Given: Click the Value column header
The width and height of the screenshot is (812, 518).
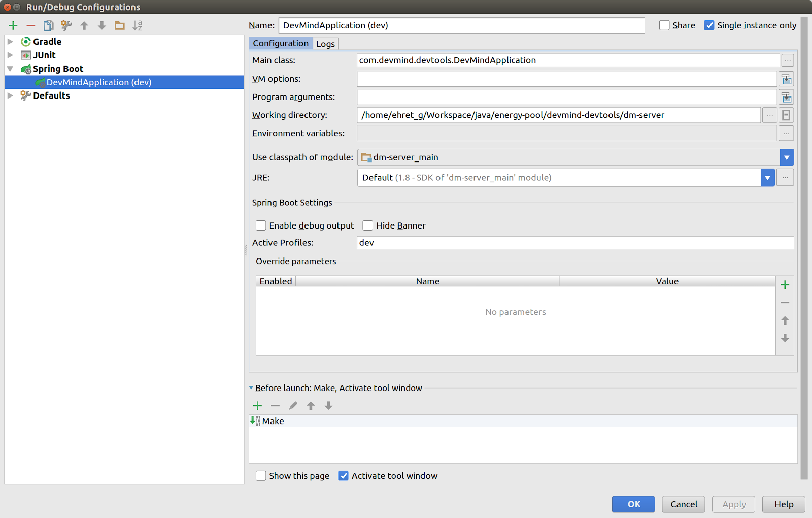Looking at the screenshot, I should pyautogui.click(x=667, y=281).
